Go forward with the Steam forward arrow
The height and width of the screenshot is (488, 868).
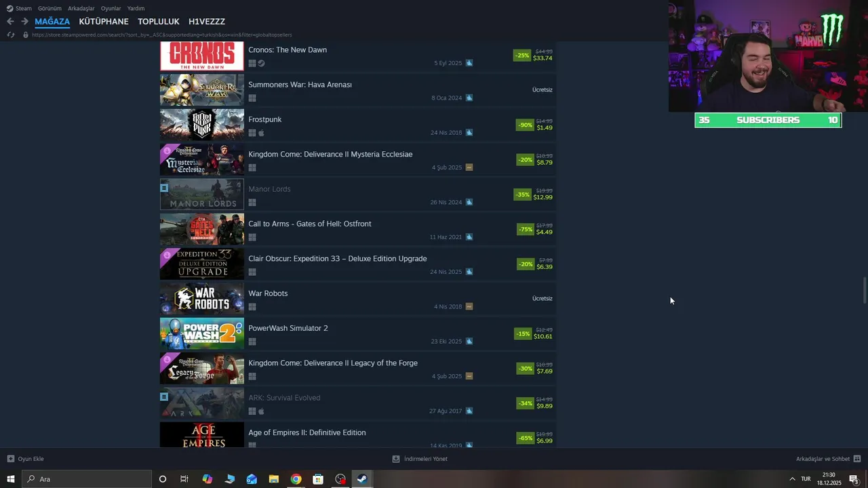click(x=24, y=21)
